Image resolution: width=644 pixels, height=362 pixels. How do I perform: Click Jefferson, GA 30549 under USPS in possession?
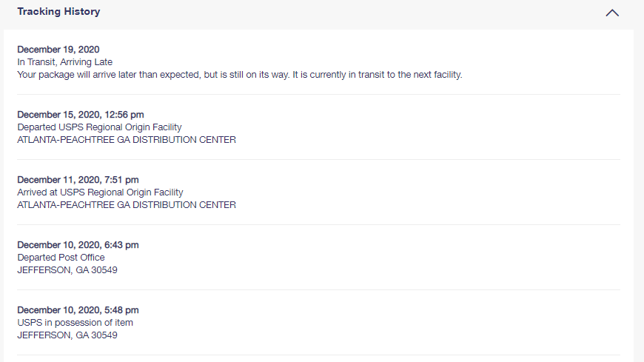67,335
